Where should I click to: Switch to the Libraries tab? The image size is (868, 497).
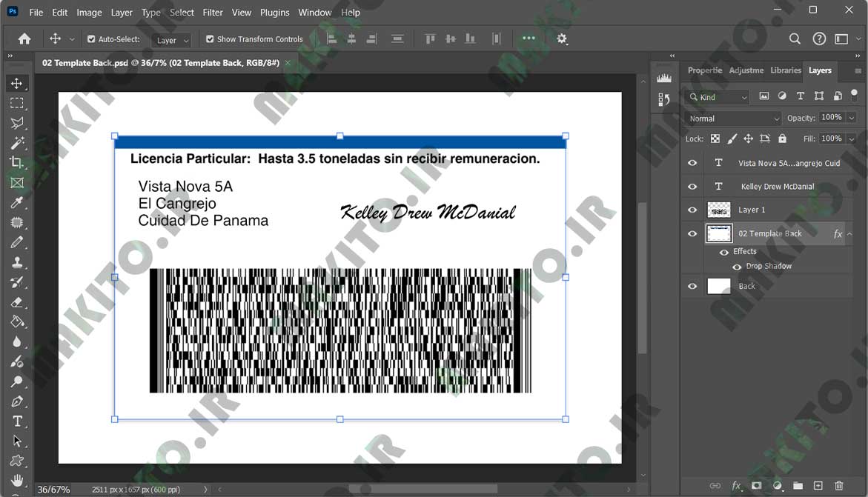[x=786, y=70]
